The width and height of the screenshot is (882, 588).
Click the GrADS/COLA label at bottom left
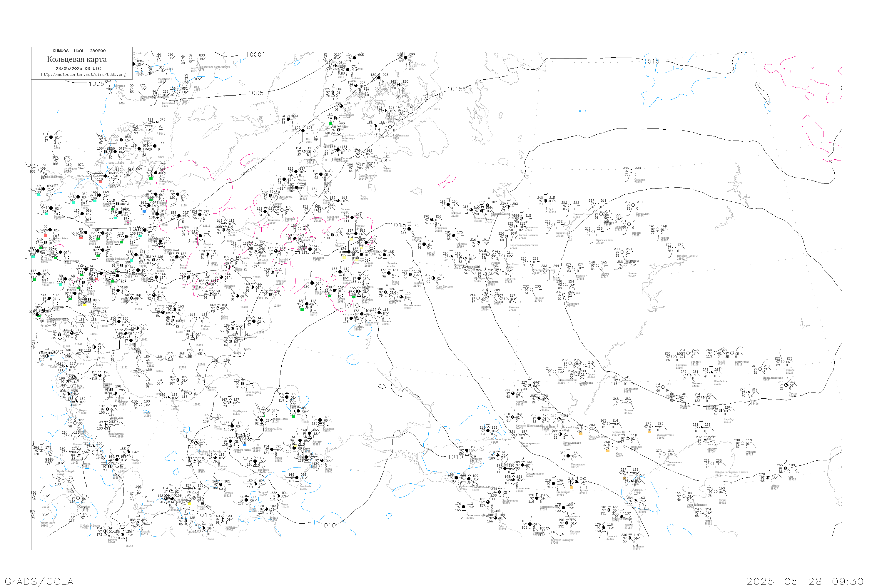39,581
